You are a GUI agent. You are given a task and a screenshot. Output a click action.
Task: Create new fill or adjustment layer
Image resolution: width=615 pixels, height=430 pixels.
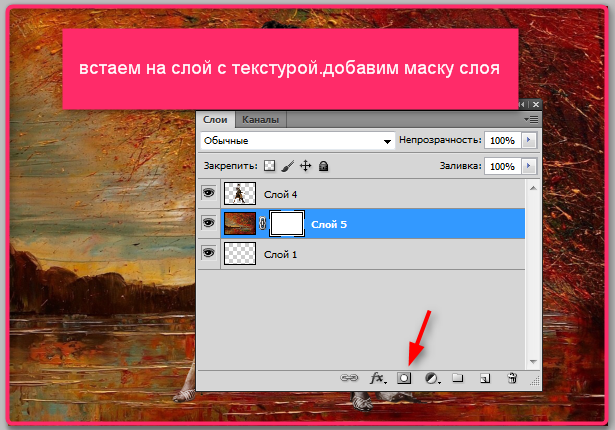tap(432, 378)
